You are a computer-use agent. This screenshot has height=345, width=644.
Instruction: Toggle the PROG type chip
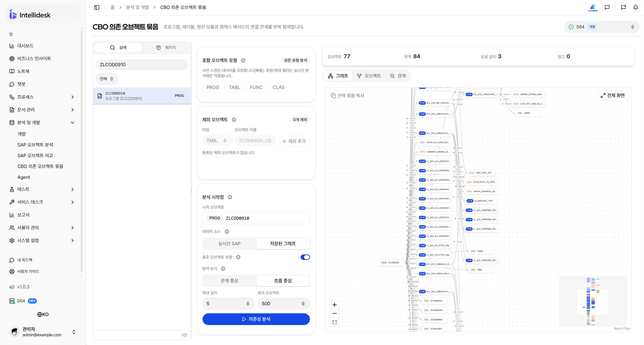(x=212, y=87)
